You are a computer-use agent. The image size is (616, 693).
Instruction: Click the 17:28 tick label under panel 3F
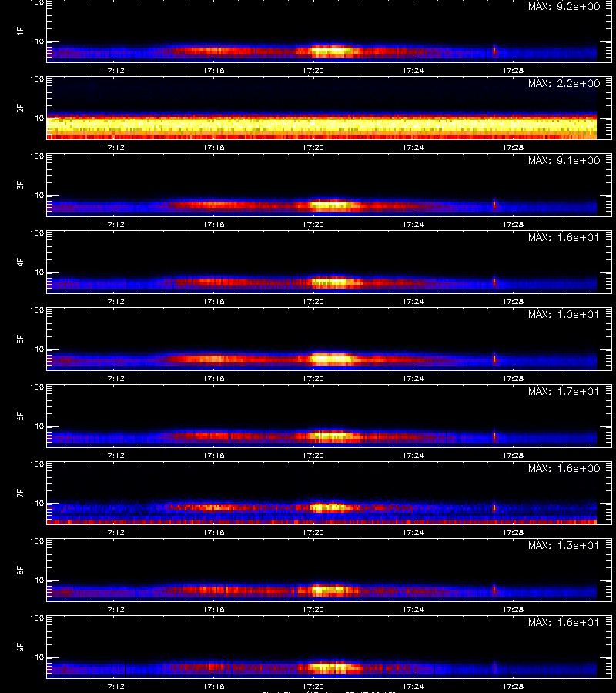point(513,224)
